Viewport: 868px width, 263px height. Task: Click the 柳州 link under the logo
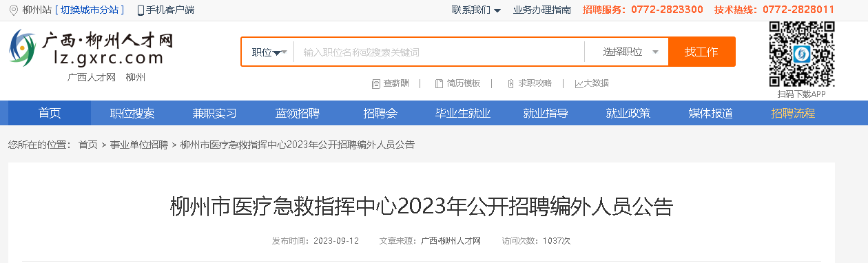(136, 77)
